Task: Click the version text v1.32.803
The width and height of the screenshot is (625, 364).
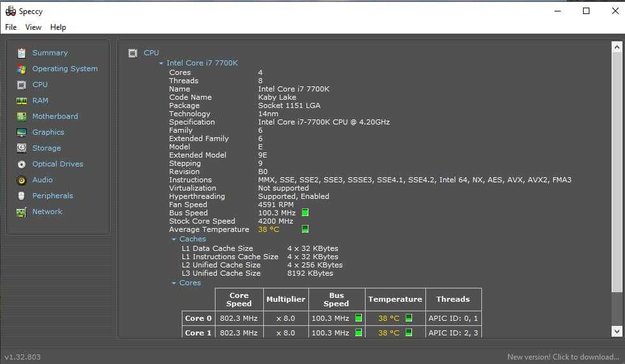Action: coord(23,357)
